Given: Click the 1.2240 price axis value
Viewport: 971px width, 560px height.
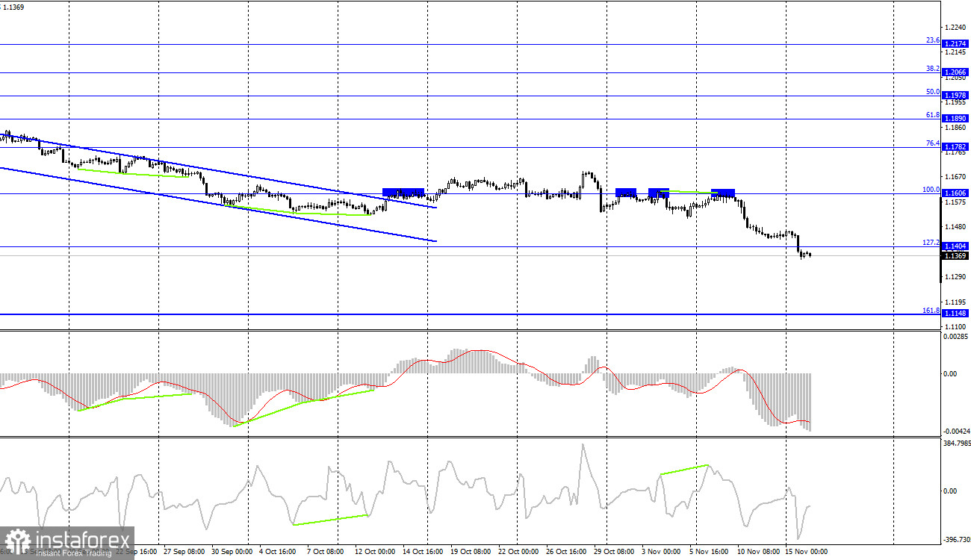Looking at the screenshot, I should [x=956, y=28].
